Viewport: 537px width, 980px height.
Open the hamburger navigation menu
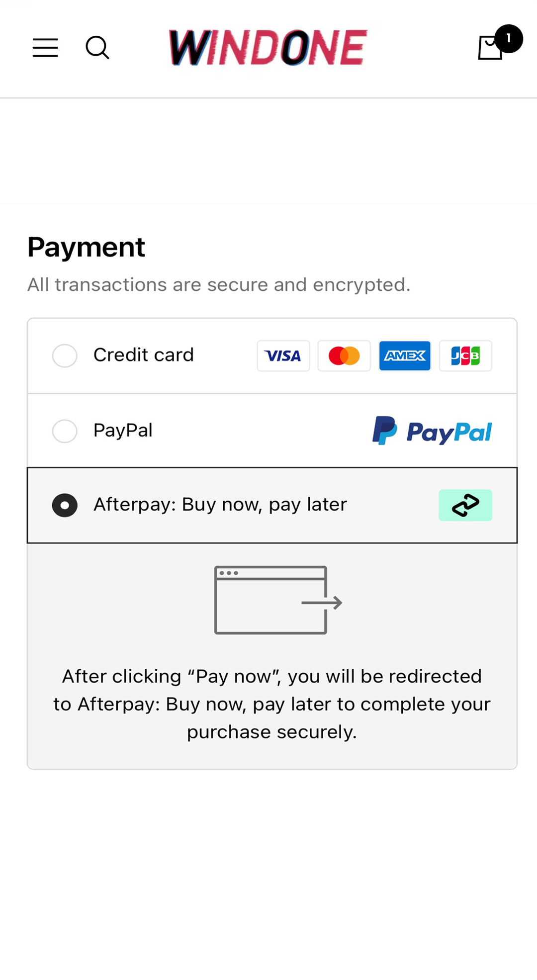[45, 48]
